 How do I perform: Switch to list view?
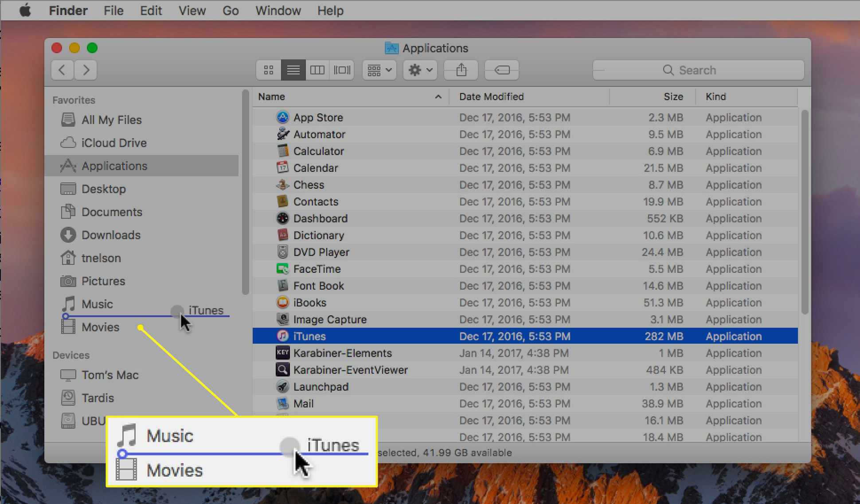(293, 70)
